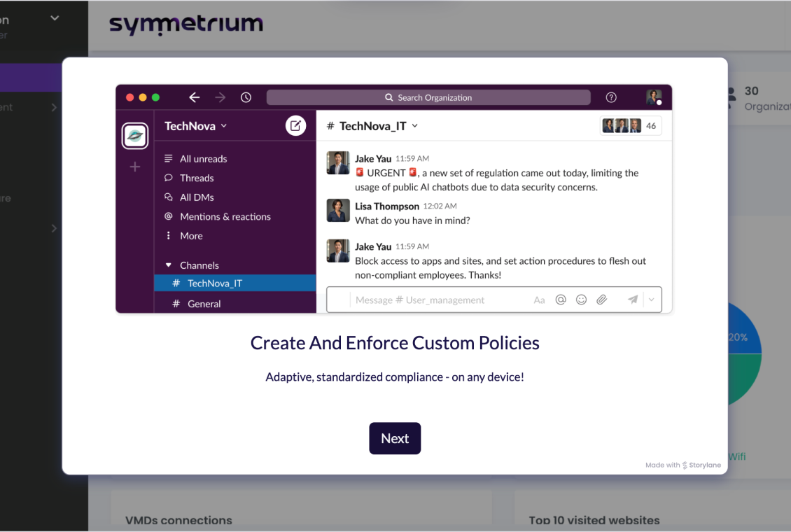Click Lisa Thompson's avatar
791x532 pixels.
pyautogui.click(x=338, y=210)
